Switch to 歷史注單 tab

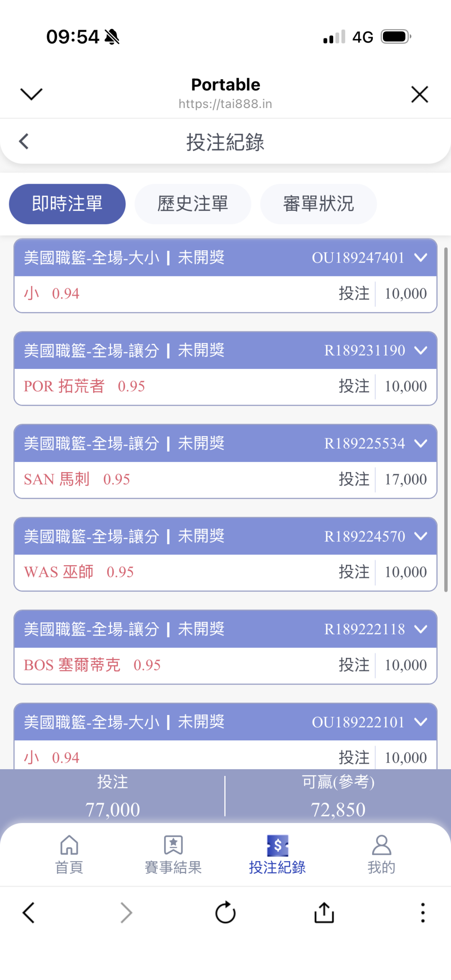(193, 204)
